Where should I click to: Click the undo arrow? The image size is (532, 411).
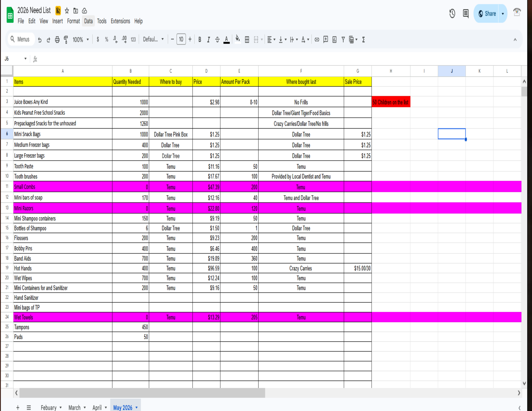(40, 40)
